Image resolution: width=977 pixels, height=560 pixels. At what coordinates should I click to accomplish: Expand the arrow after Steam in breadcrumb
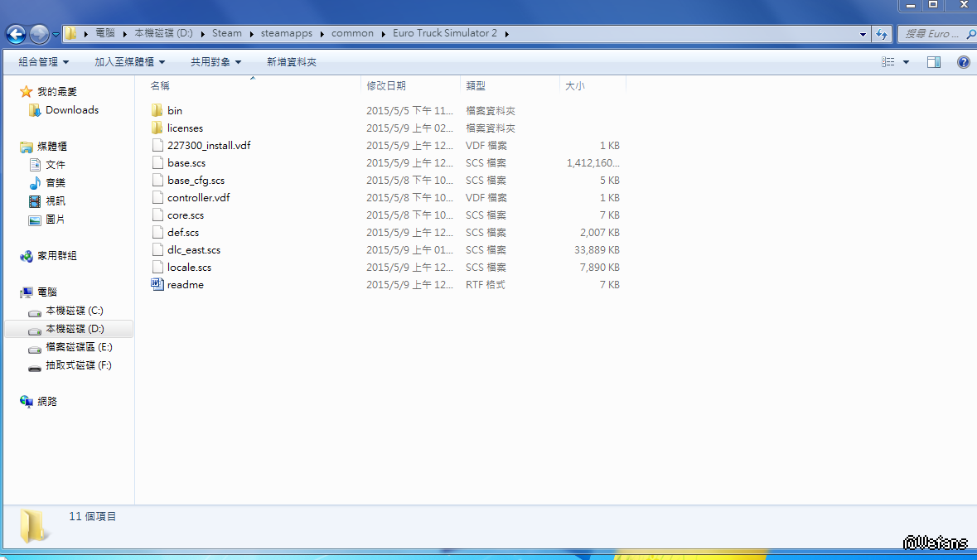[x=252, y=34]
